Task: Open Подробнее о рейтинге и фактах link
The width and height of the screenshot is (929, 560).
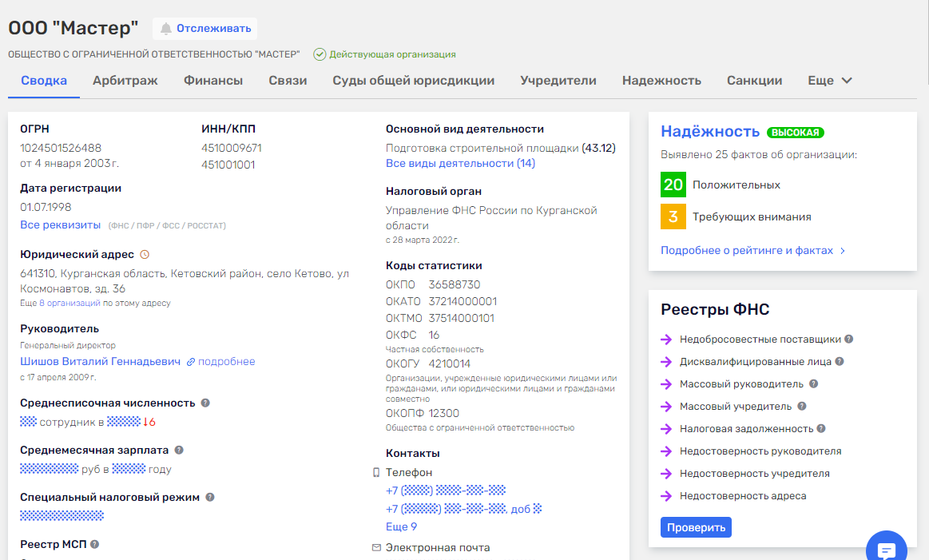Action: click(x=747, y=251)
